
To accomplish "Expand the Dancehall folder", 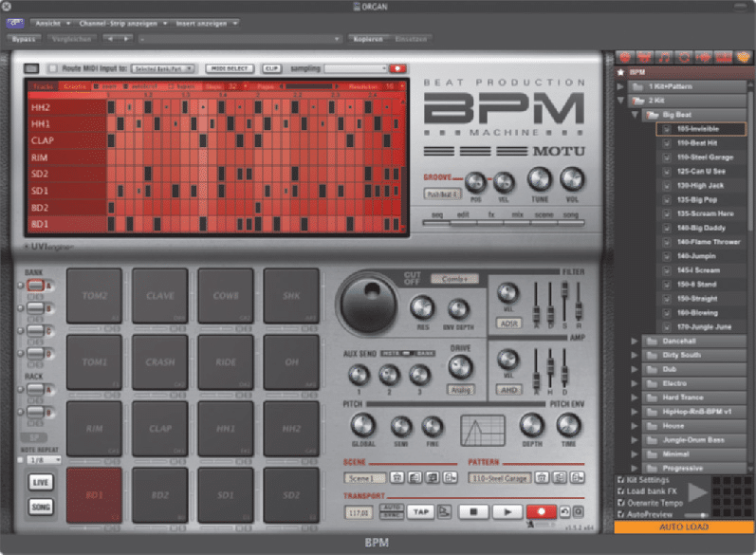I will point(635,341).
